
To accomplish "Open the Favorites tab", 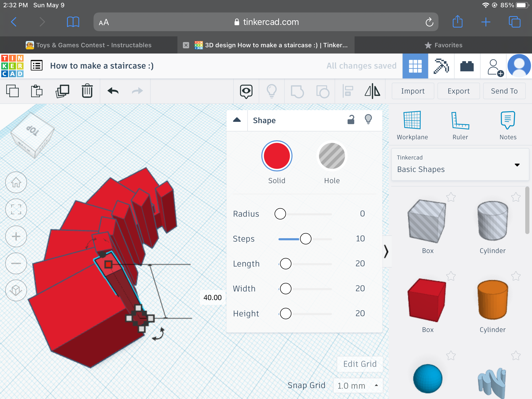I will click(x=443, y=45).
